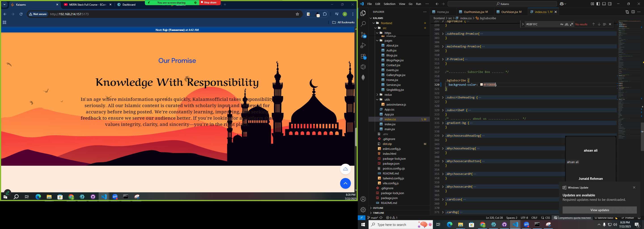Switch to the Dashboard Chrome tab
644x229 pixels.
pyautogui.click(x=129, y=4)
